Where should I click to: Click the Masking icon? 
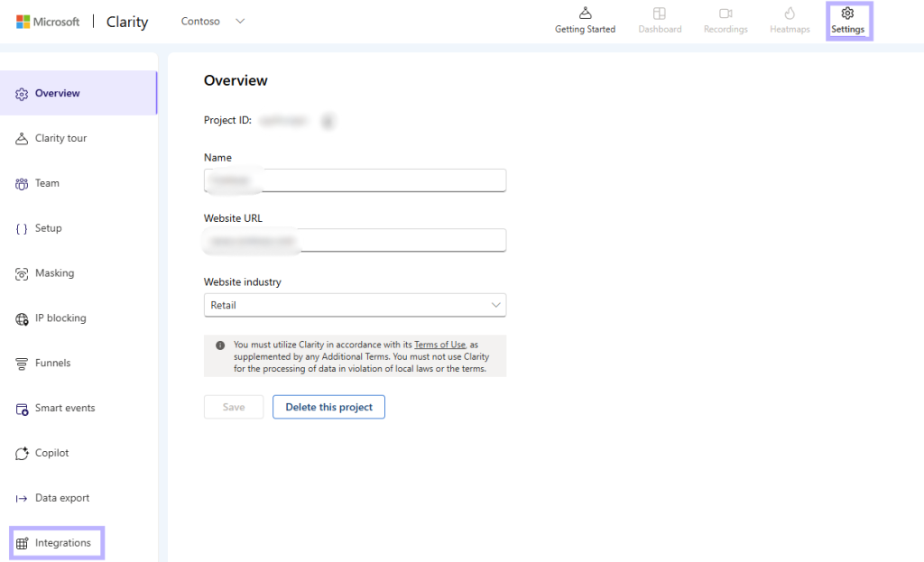point(22,274)
